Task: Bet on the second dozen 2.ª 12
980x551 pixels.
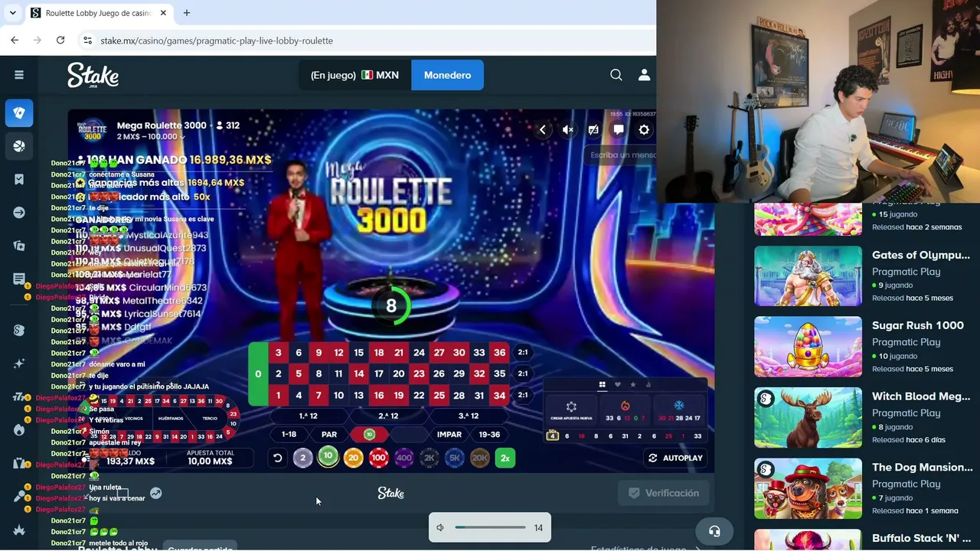Action: point(388,416)
